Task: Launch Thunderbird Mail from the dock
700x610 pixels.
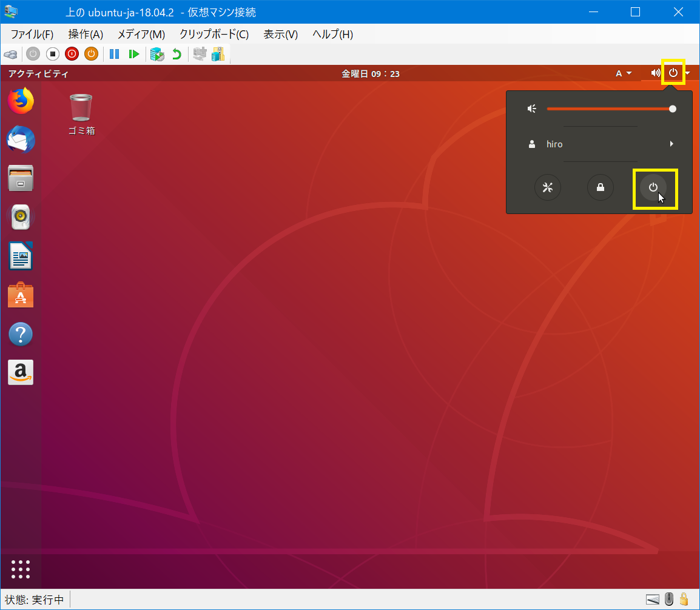Action: point(21,140)
